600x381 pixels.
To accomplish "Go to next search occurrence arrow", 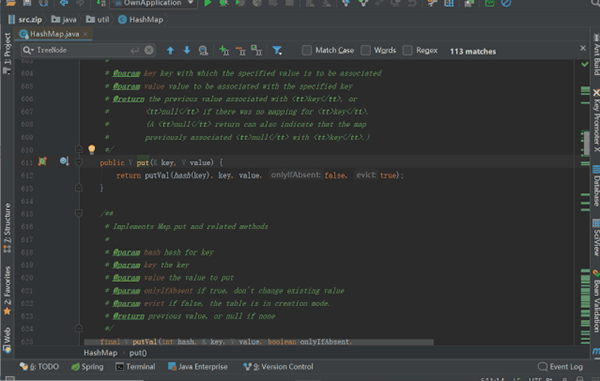I will pyautogui.click(x=187, y=50).
